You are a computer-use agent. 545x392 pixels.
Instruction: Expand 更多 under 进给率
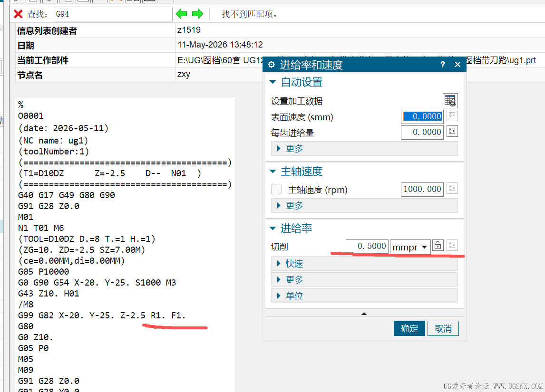(x=364, y=279)
